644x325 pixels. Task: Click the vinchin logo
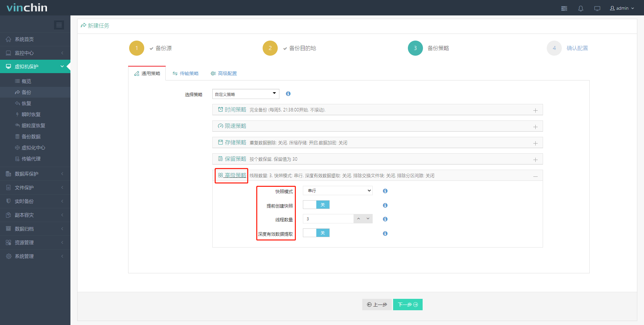[x=27, y=8]
